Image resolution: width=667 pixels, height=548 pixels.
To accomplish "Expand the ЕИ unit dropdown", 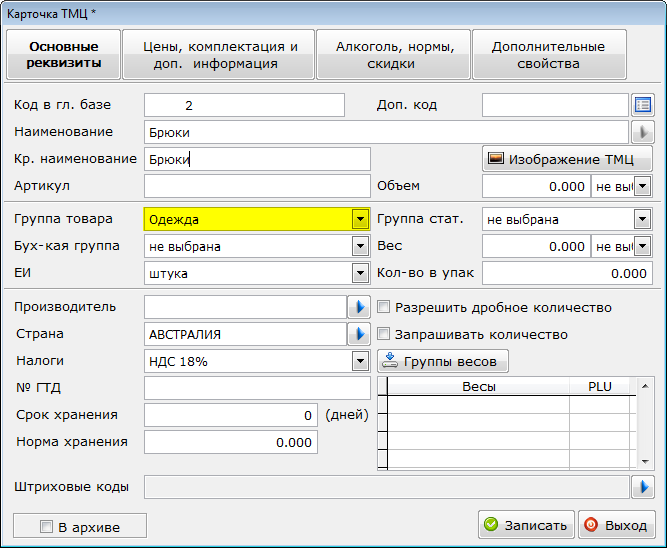I will [x=360, y=273].
